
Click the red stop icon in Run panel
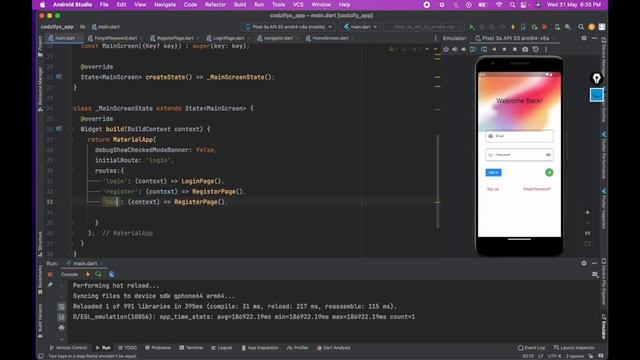(x=50, y=275)
